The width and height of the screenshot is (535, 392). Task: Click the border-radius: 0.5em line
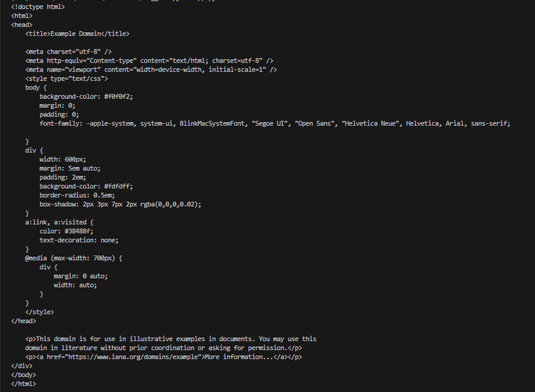tap(77, 195)
